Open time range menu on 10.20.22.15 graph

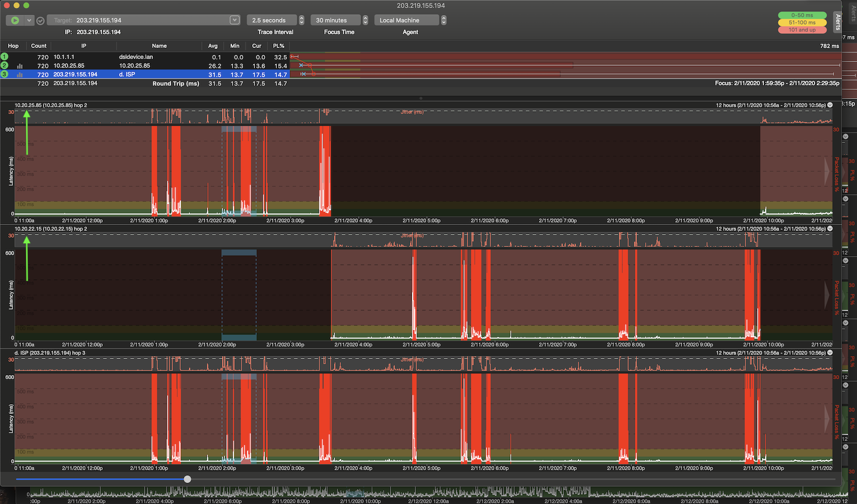pos(830,229)
